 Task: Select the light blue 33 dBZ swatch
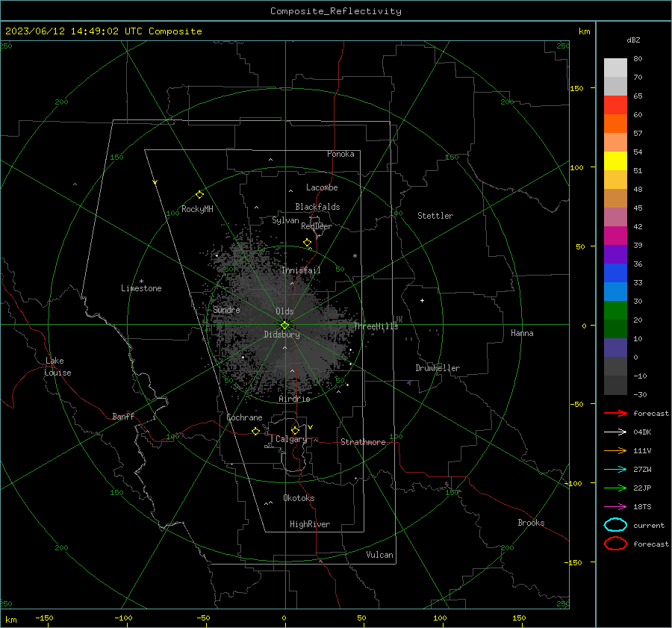pos(615,292)
